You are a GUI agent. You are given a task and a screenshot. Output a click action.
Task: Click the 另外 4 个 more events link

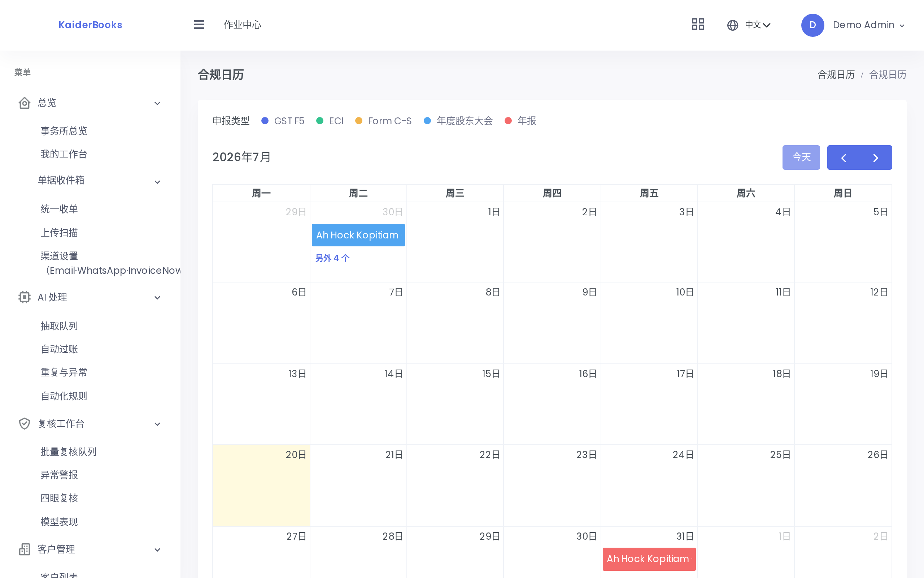332,258
